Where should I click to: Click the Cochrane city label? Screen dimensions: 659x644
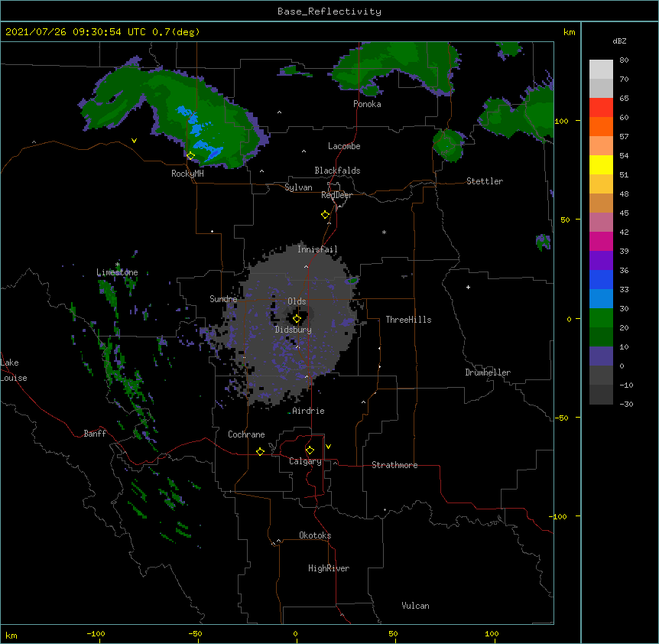point(246,434)
